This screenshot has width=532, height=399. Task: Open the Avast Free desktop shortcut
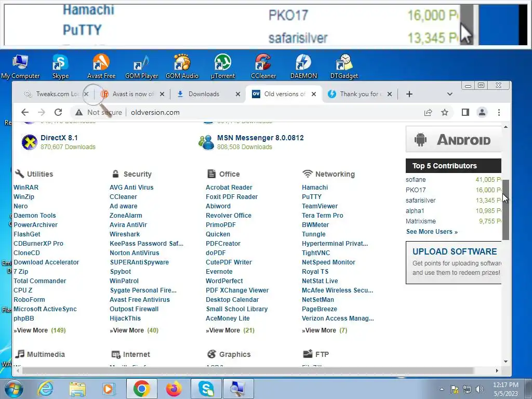click(x=101, y=66)
